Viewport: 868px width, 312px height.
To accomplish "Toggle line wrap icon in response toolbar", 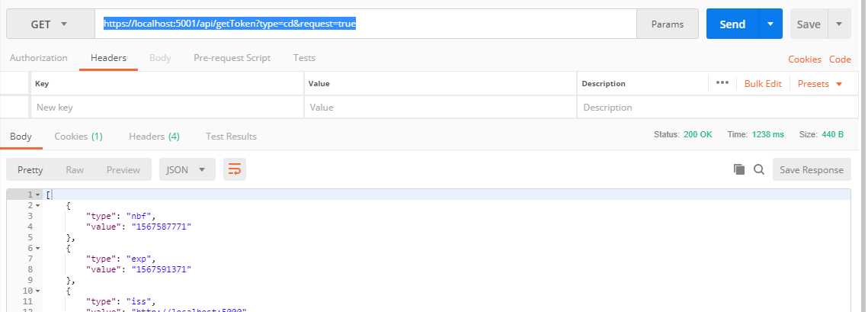I will pos(235,169).
